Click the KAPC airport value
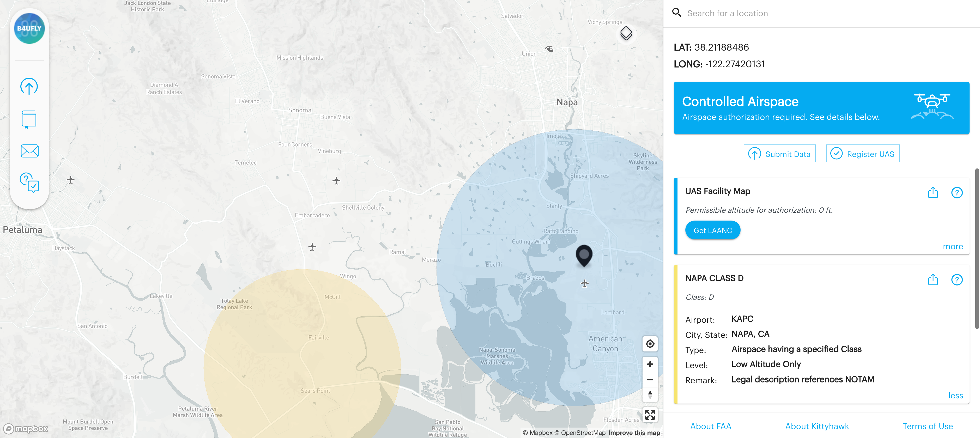This screenshot has width=980, height=438. point(742,319)
